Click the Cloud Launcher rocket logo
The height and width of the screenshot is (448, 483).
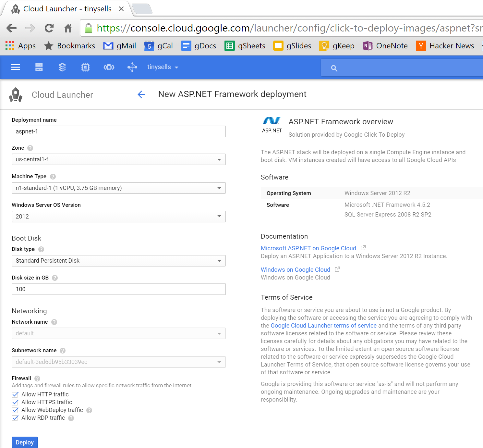[16, 95]
